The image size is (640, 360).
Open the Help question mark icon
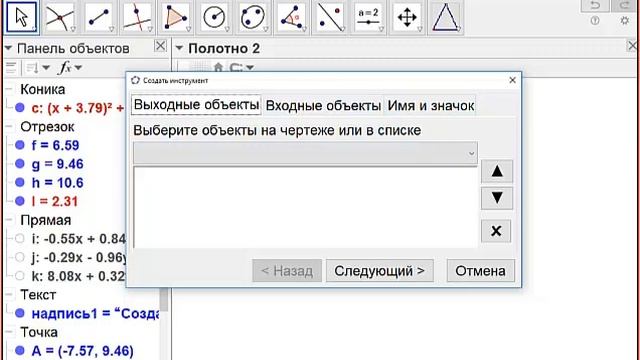(x=595, y=21)
